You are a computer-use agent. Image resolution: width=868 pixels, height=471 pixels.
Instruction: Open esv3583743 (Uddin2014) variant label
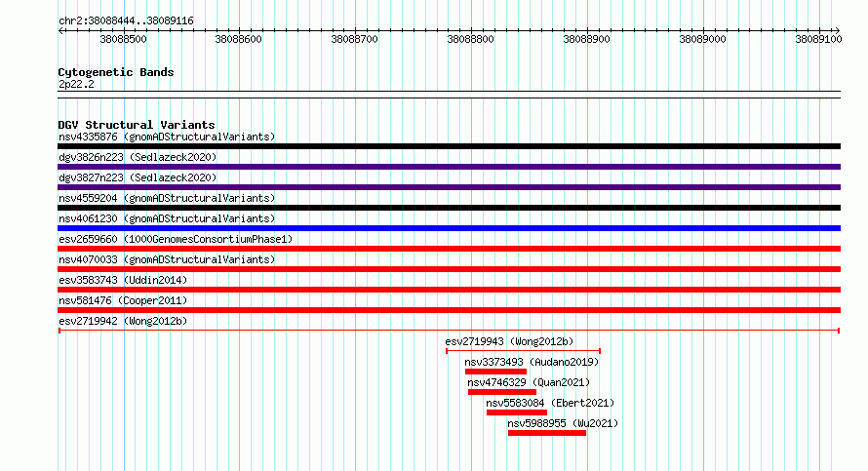coord(123,280)
